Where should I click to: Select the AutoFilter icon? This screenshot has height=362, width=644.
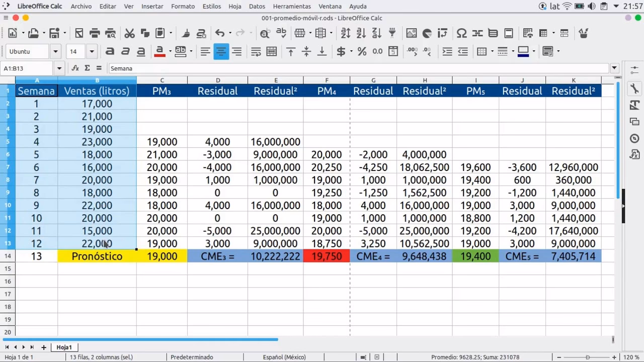click(392, 33)
